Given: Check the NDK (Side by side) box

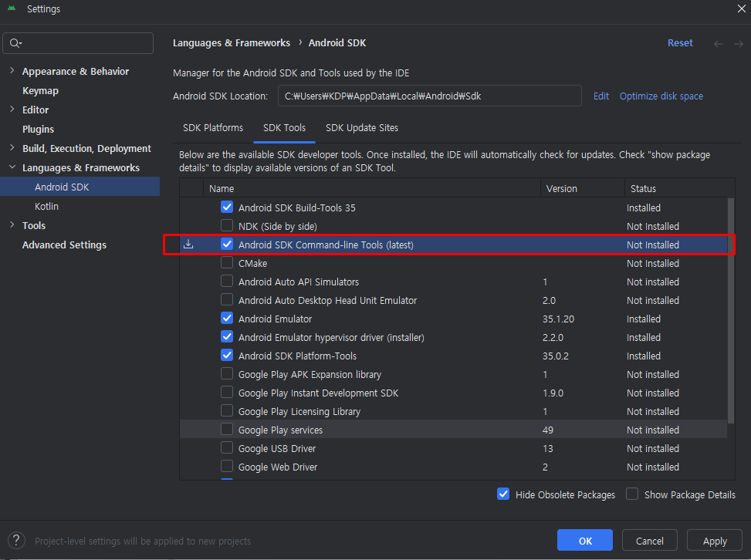Looking at the screenshot, I should 227,225.
